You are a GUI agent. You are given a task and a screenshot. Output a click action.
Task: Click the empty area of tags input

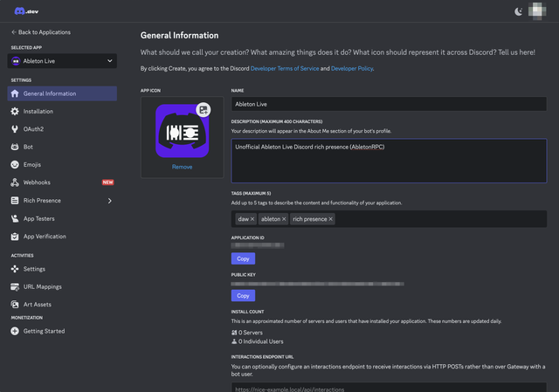tap(440, 219)
